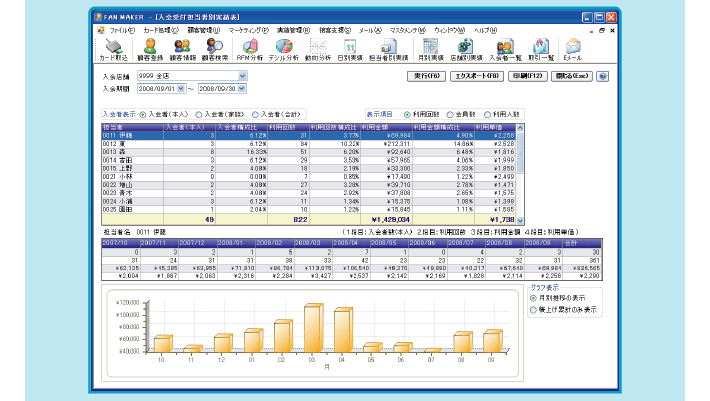Sort by the 利用金額 column header

point(386,128)
